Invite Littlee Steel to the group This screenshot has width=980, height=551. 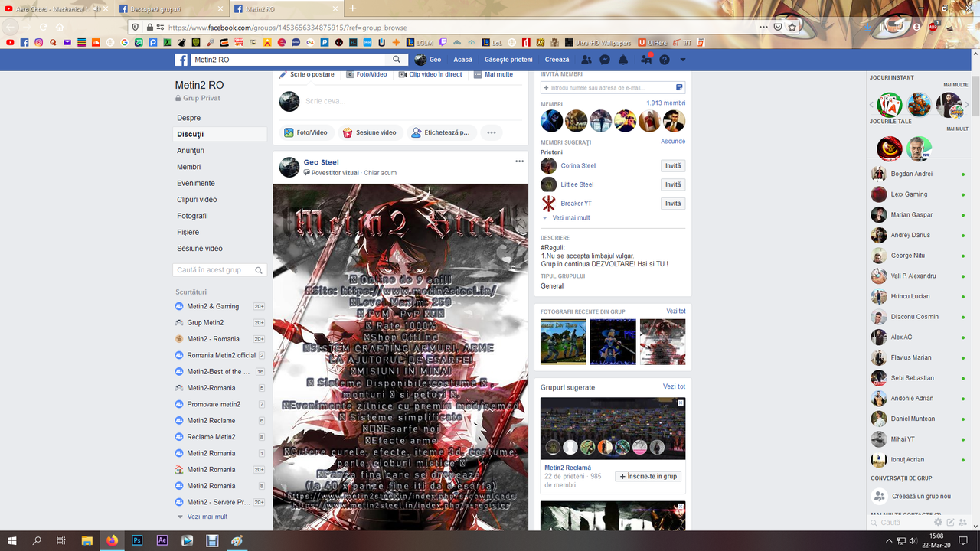pyautogui.click(x=673, y=184)
